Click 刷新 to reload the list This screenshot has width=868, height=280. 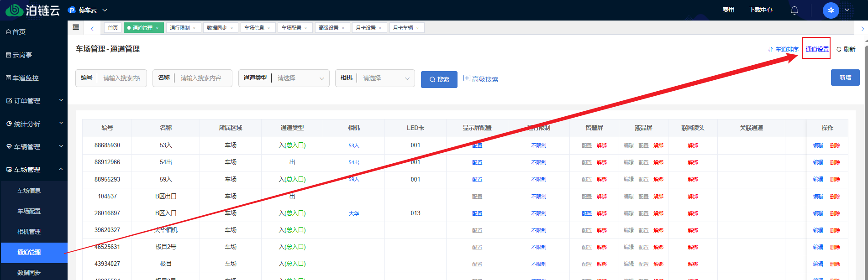[x=846, y=49]
